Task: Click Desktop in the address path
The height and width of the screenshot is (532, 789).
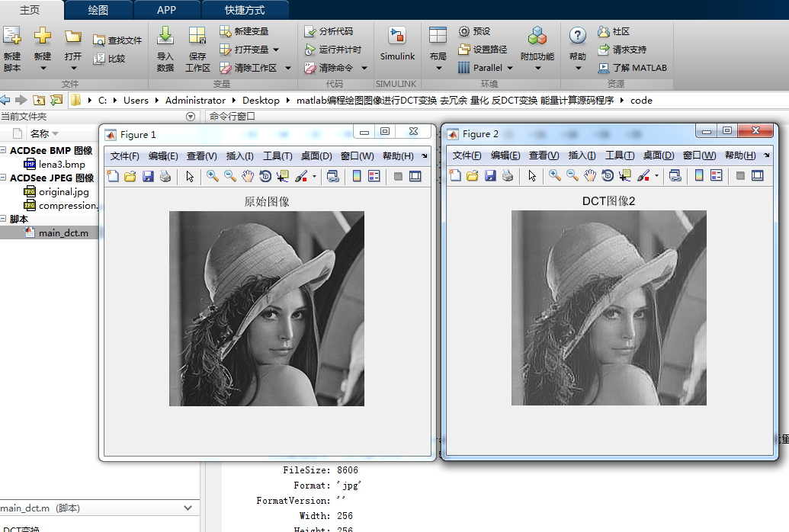Action: [261, 100]
